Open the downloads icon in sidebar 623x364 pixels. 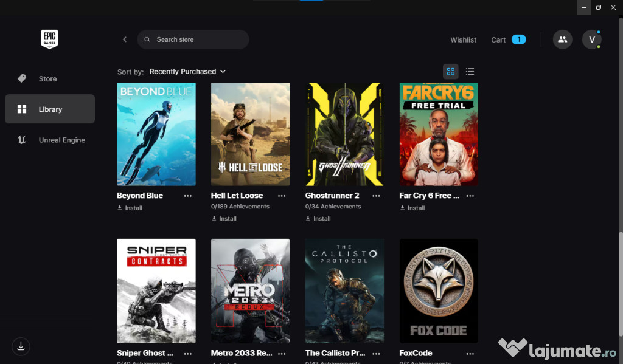point(21,346)
